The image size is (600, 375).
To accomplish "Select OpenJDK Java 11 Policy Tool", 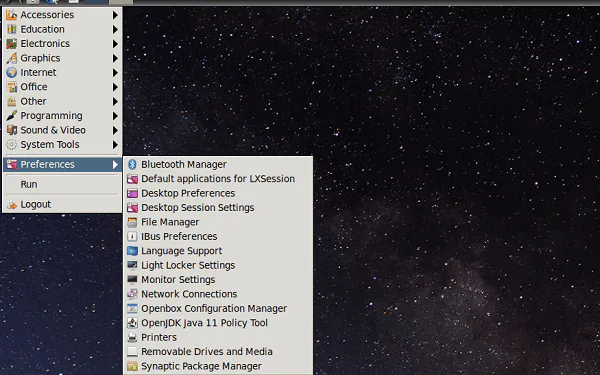I will [x=218, y=323].
